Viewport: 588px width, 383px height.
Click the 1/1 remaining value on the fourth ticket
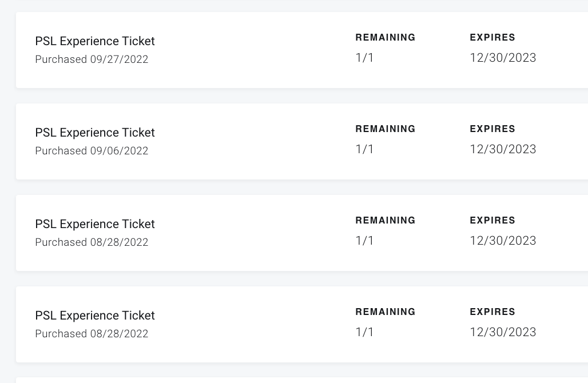click(x=365, y=332)
